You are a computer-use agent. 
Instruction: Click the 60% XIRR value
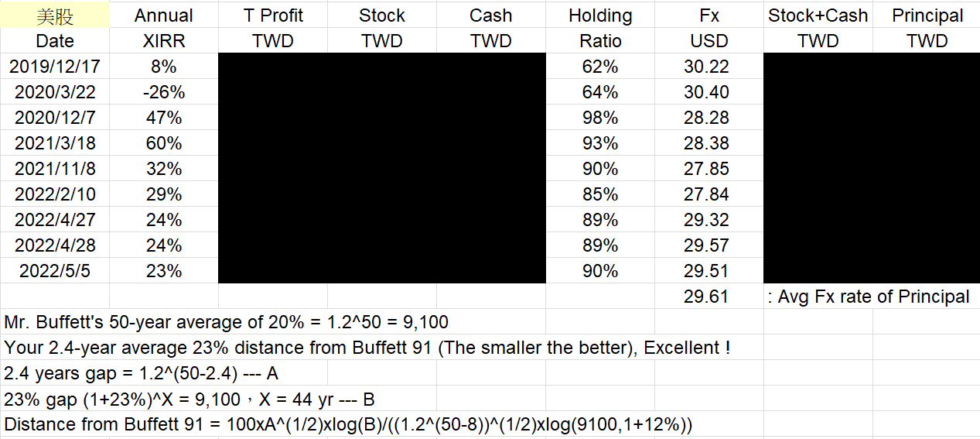tap(164, 143)
